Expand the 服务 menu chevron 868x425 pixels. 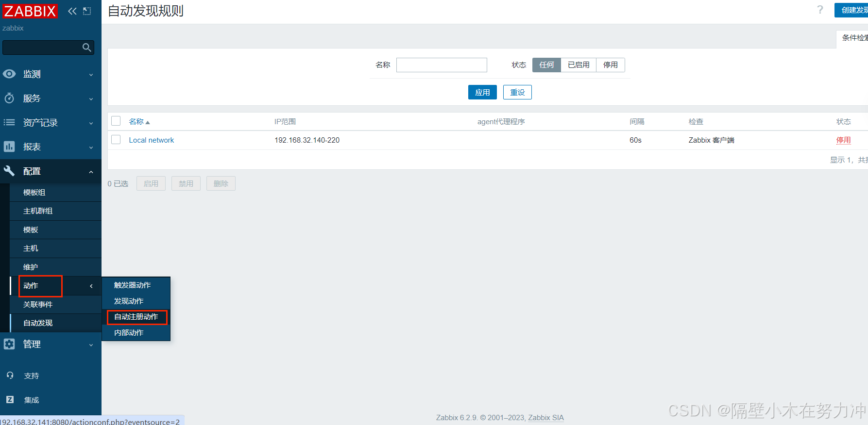pos(91,99)
